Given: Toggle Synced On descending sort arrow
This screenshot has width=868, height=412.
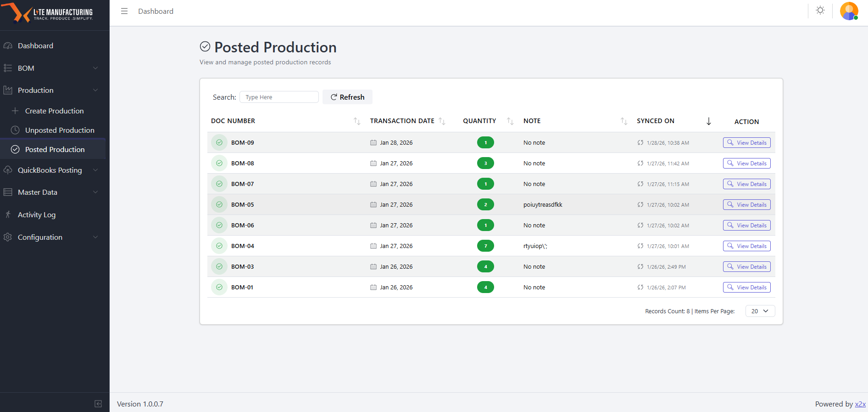Looking at the screenshot, I should [x=709, y=121].
